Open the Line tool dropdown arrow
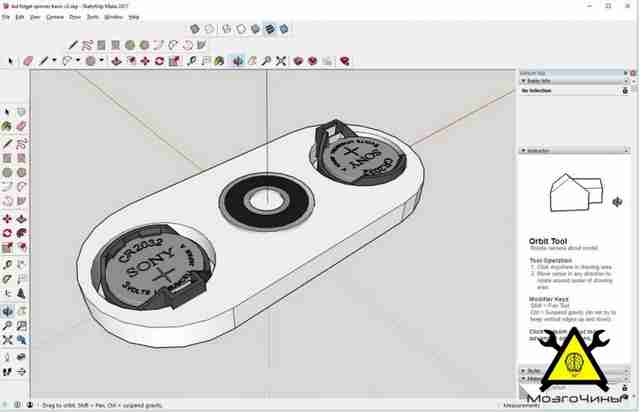 [x=54, y=60]
